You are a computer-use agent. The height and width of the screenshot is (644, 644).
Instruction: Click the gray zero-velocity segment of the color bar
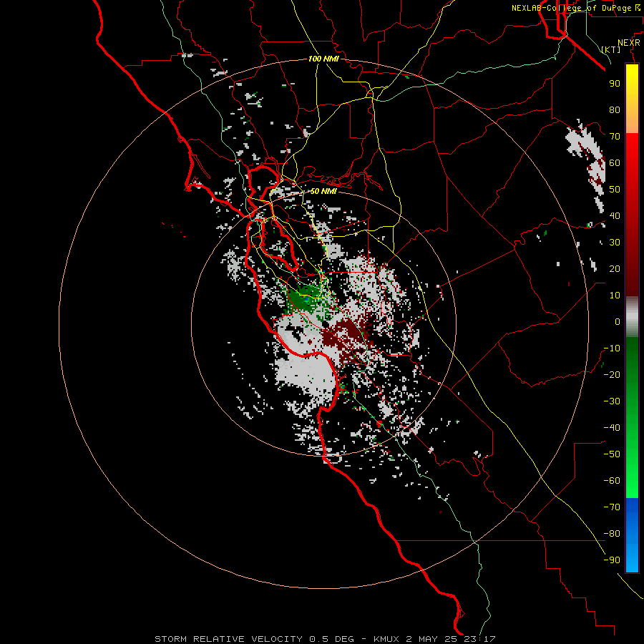(x=632, y=317)
